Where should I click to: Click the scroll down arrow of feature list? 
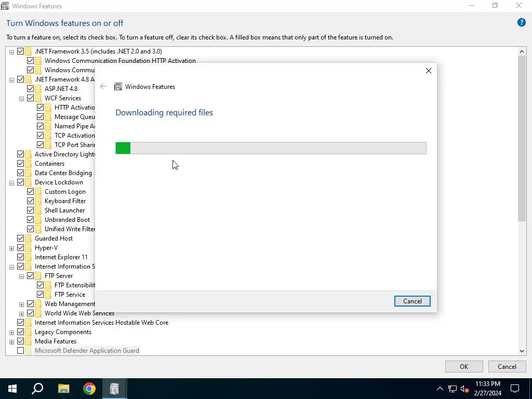click(x=522, y=351)
